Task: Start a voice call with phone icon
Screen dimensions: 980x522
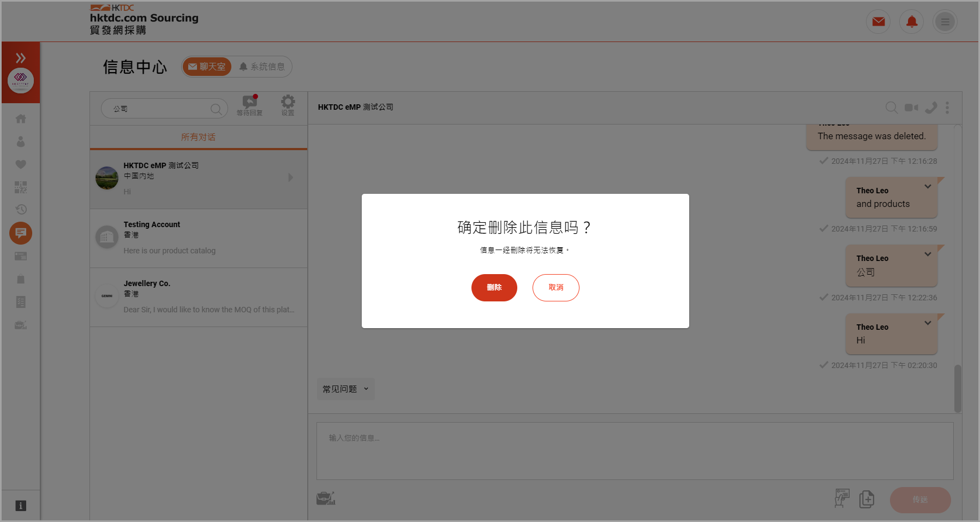Action: point(931,108)
